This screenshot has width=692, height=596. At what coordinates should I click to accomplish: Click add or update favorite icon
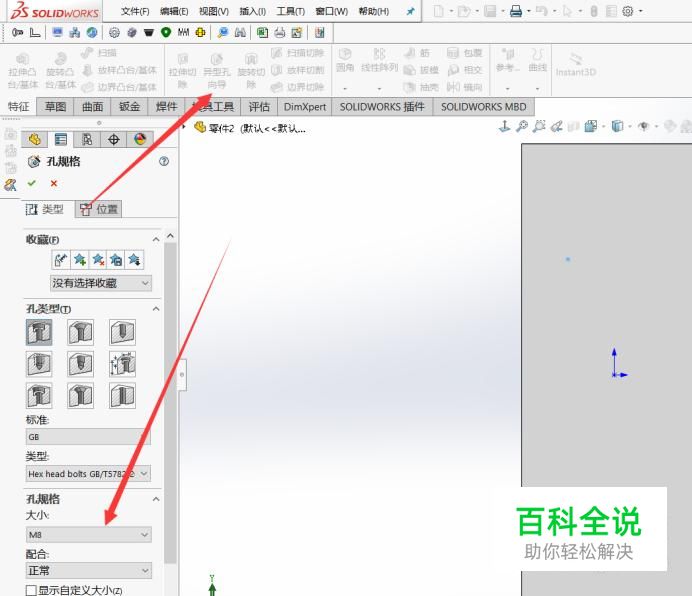(79, 260)
